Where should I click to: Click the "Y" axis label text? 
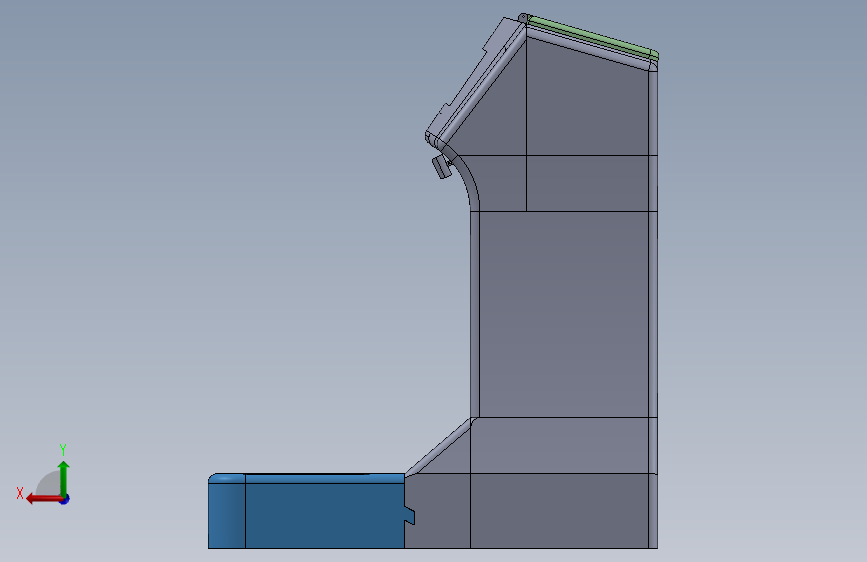coord(63,450)
